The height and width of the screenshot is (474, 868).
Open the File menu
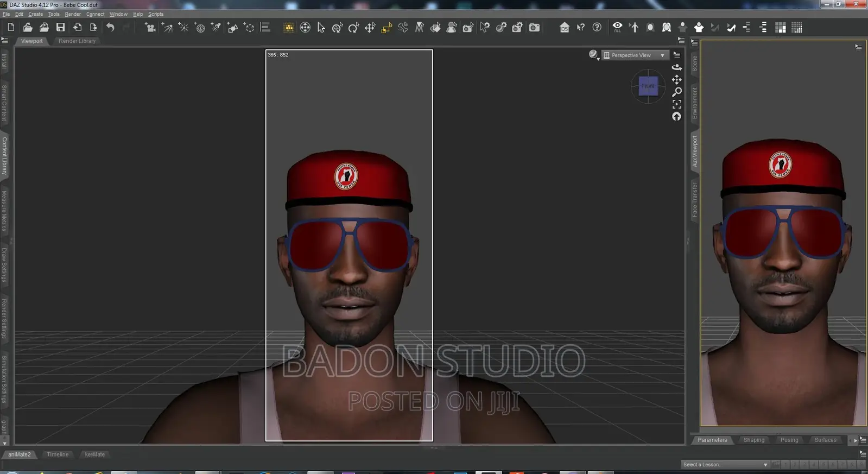pos(7,14)
